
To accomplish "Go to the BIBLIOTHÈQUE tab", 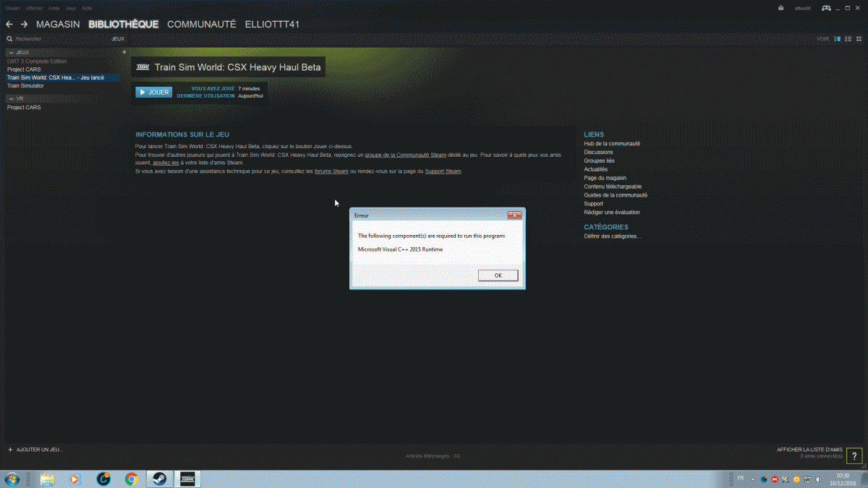I will click(x=124, y=25).
